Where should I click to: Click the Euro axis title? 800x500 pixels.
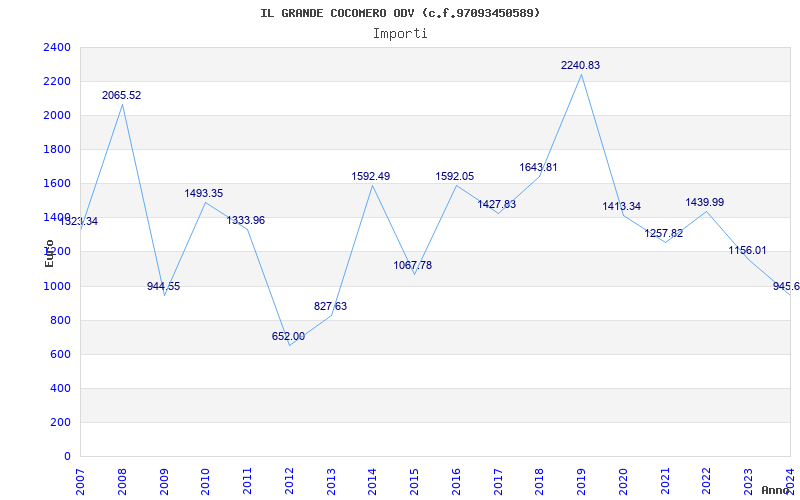pyautogui.click(x=49, y=253)
